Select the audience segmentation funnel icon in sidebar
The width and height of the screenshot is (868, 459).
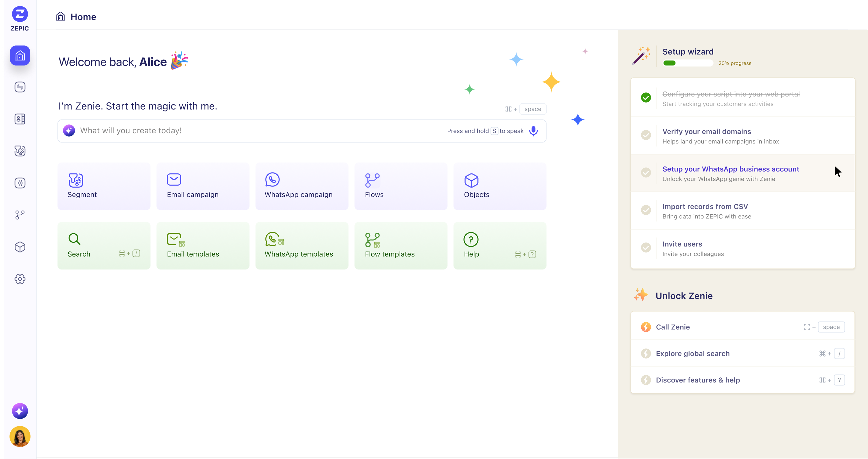click(20, 151)
